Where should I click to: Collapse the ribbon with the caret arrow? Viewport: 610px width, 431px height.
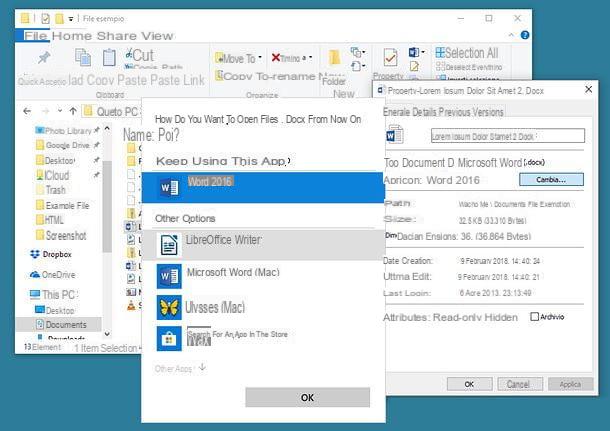click(511, 35)
